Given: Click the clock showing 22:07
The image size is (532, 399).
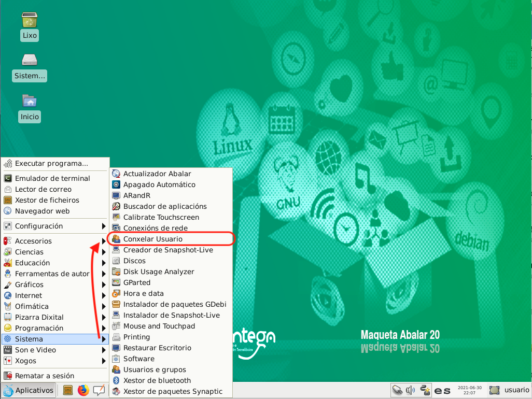Looking at the screenshot, I should pyautogui.click(x=469, y=390).
